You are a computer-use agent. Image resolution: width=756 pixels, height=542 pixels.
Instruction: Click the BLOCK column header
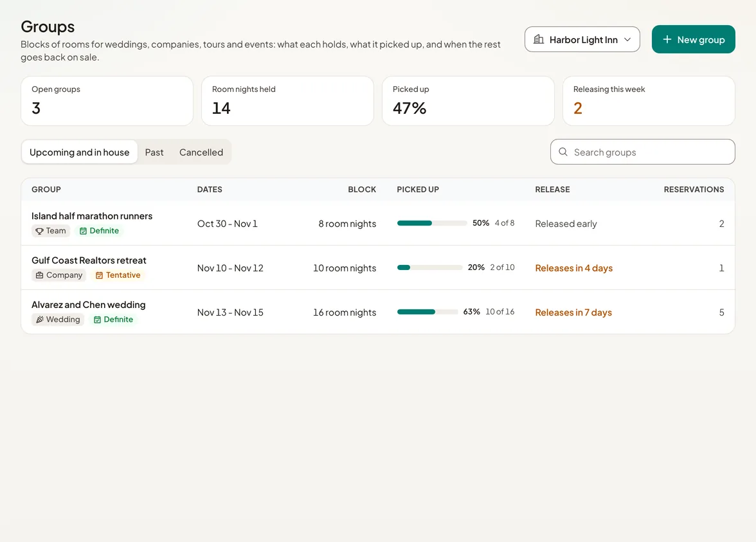coord(362,190)
